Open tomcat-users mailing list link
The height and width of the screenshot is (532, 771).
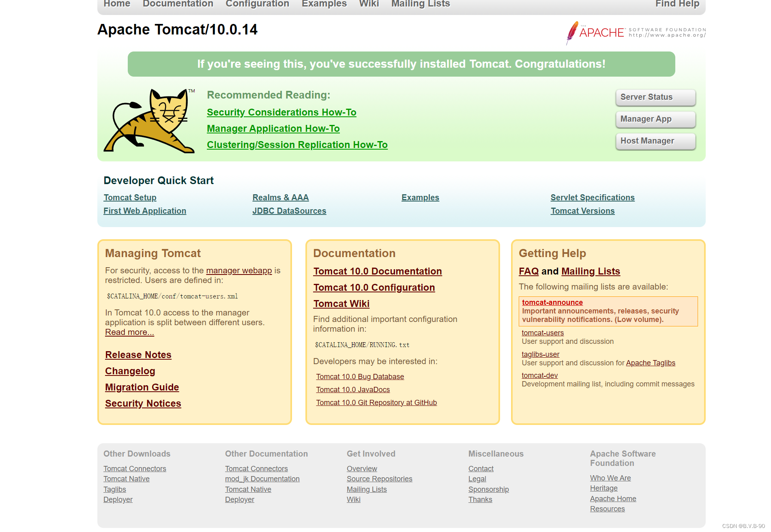tap(543, 333)
